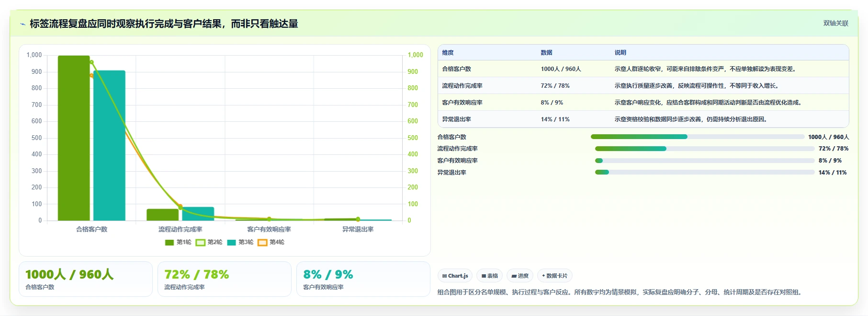Select the 异常退出率 table row label
Image resolution: width=868 pixels, height=316 pixels.
tap(456, 119)
